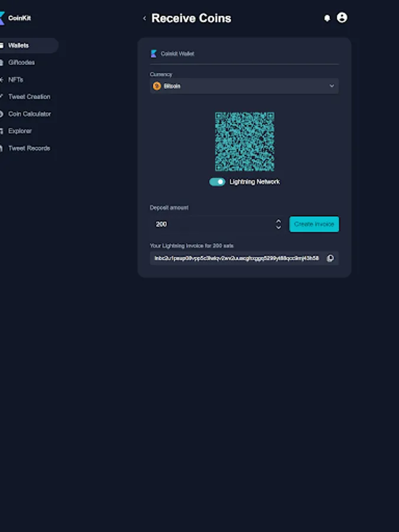Image resolution: width=399 pixels, height=532 pixels.
Task: Click the QR code image
Action: click(245, 141)
